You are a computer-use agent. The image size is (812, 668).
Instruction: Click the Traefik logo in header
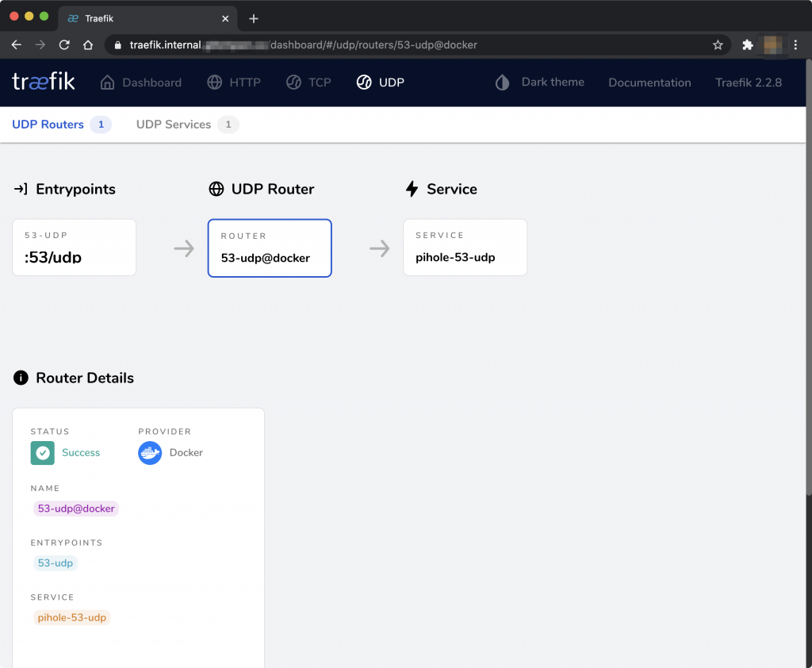pyautogui.click(x=44, y=82)
